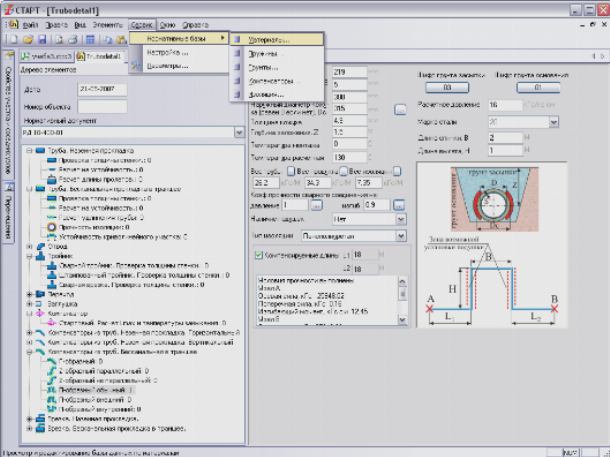The image size is (610, 457).
Task: Click the backfill soil code button 03
Action: pyautogui.click(x=446, y=87)
